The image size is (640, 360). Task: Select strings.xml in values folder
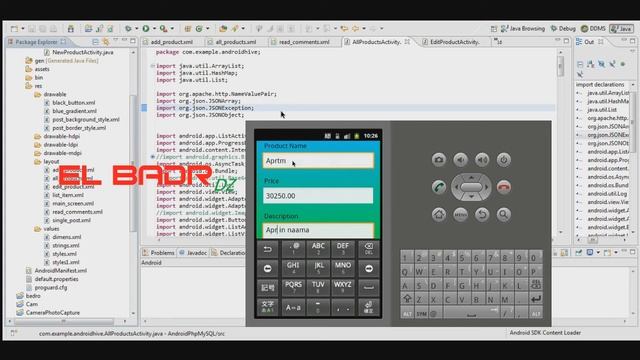click(62, 245)
